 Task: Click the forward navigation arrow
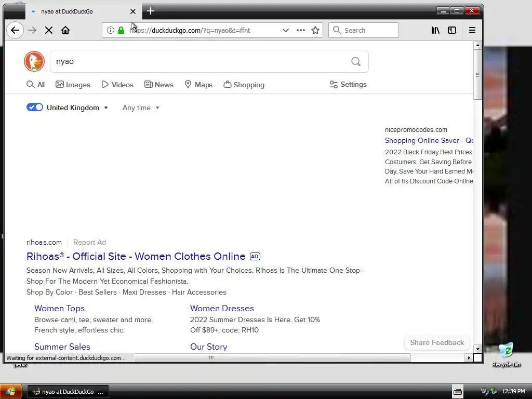tap(32, 30)
